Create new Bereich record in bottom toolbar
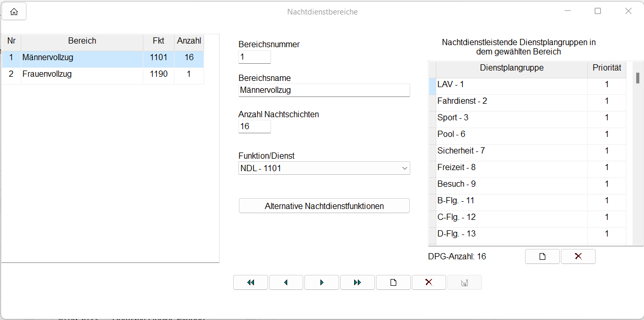The image size is (644, 320). (393, 283)
